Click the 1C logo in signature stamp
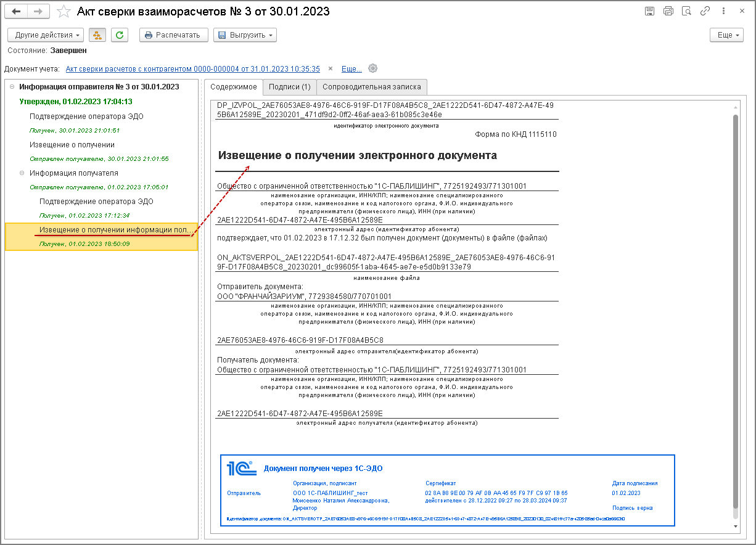This screenshot has width=756, height=545. (241, 469)
